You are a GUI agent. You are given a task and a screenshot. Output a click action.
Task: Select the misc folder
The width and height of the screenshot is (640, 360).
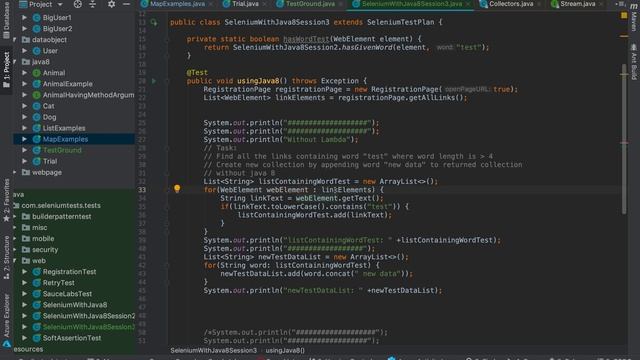tap(39, 227)
